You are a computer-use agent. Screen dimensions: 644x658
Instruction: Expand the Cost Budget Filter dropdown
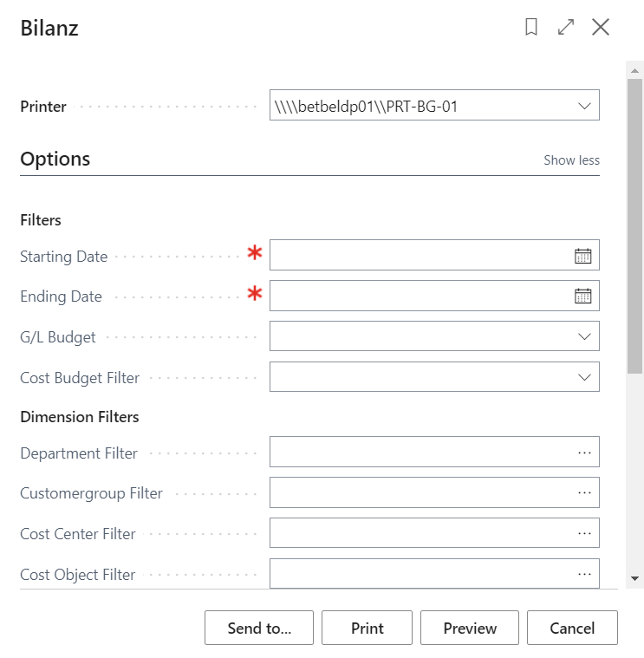(584, 377)
